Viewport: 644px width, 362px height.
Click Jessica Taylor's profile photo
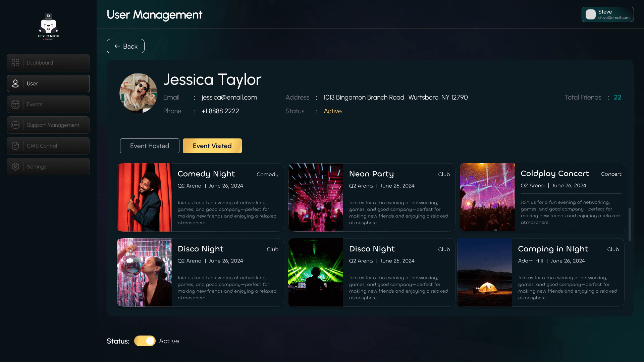(x=138, y=93)
